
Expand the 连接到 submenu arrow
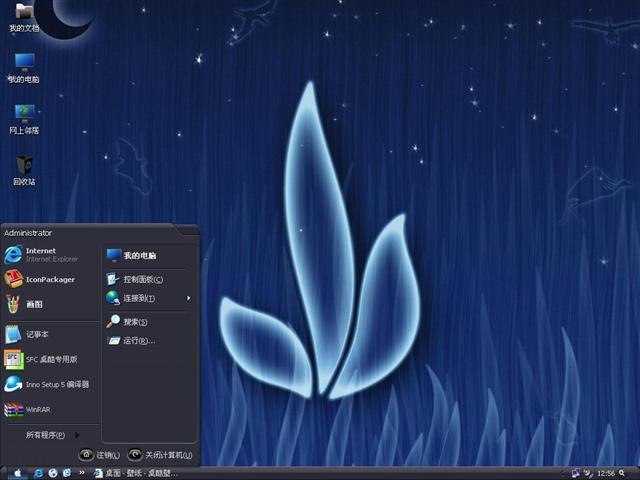pyautogui.click(x=188, y=298)
